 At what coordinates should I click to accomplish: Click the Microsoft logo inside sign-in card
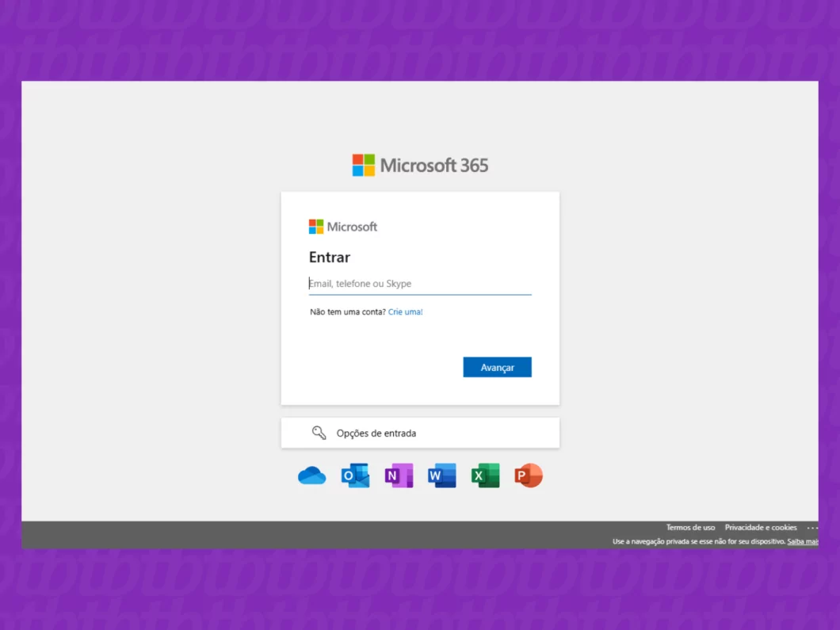(x=343, y=227)
